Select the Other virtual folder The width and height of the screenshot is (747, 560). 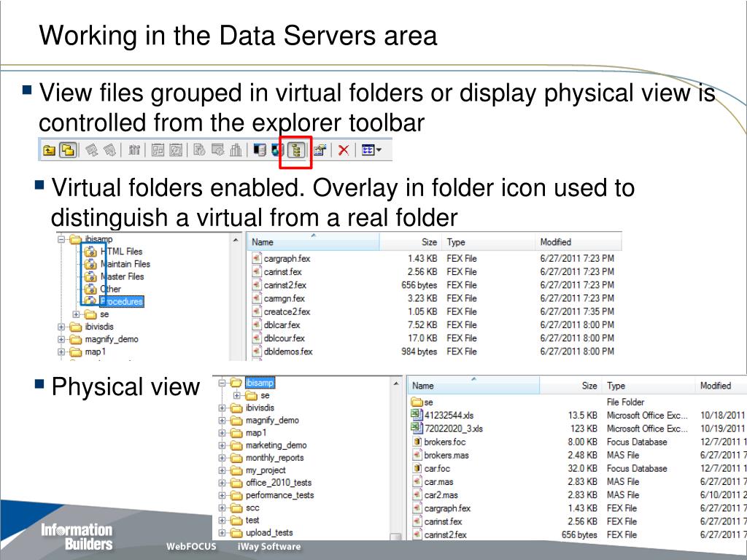111,289
